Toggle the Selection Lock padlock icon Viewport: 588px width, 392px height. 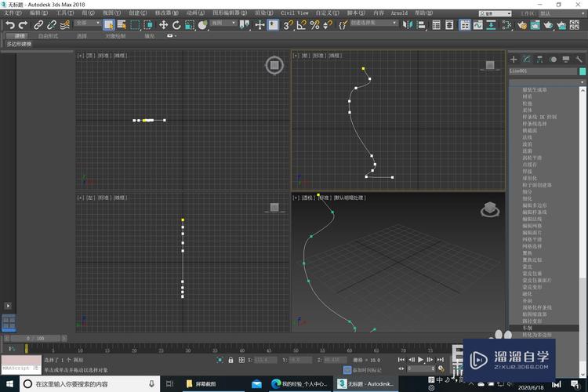click(231, 360)
